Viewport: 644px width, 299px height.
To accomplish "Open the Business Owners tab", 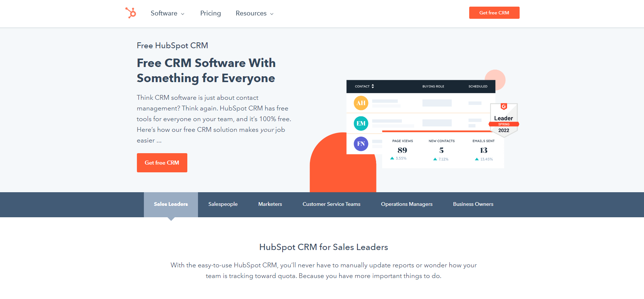I will (473, 204).
